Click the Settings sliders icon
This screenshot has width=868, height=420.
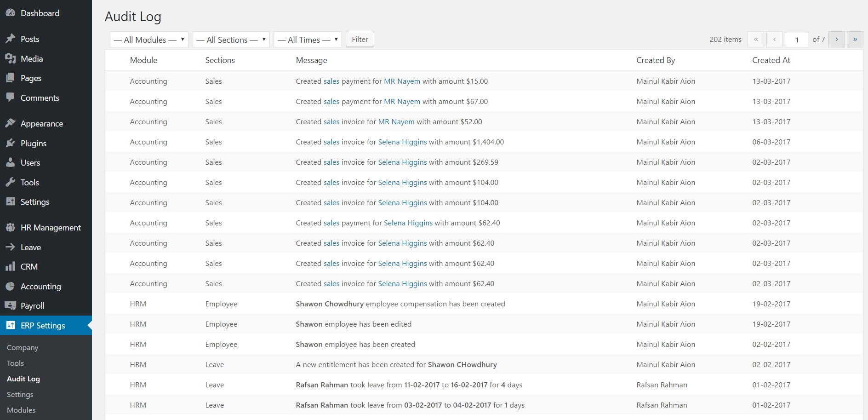tap(10, 201)
